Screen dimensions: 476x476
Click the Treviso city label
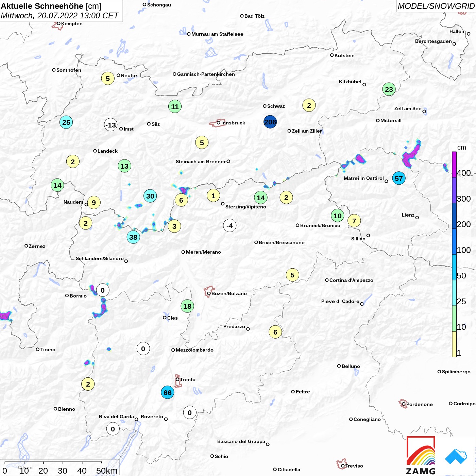(x=354, y=466)
